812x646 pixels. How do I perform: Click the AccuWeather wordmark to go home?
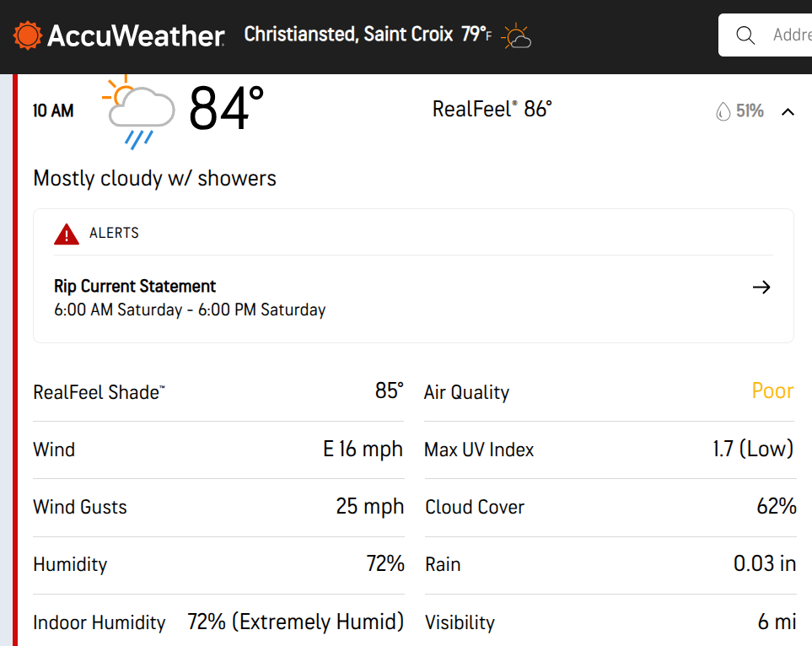click(x=136, y=35)
